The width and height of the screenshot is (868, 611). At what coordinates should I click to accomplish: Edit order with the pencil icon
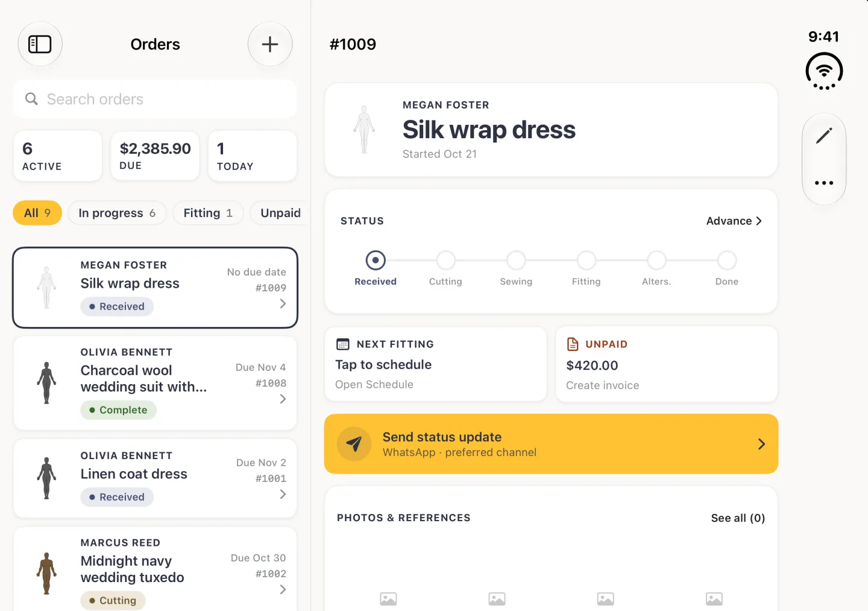click(824, 136)
